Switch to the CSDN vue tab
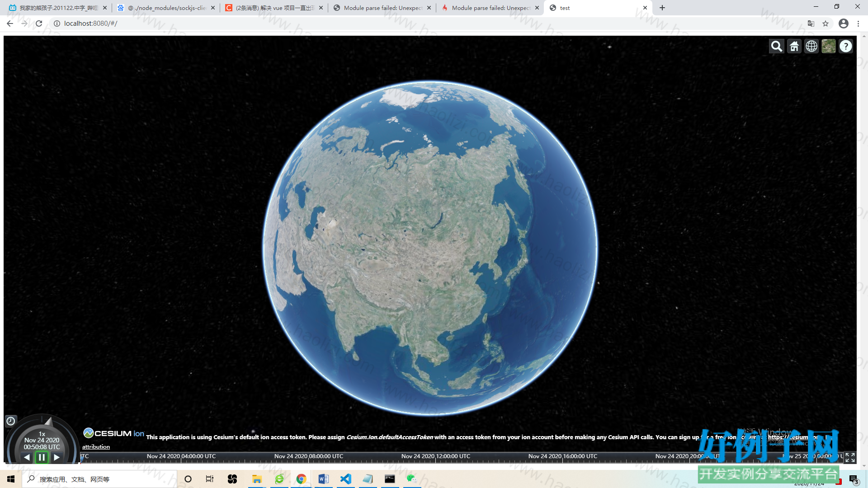The image size is (868, 488). pyautogui.click(x=274, y=8)
